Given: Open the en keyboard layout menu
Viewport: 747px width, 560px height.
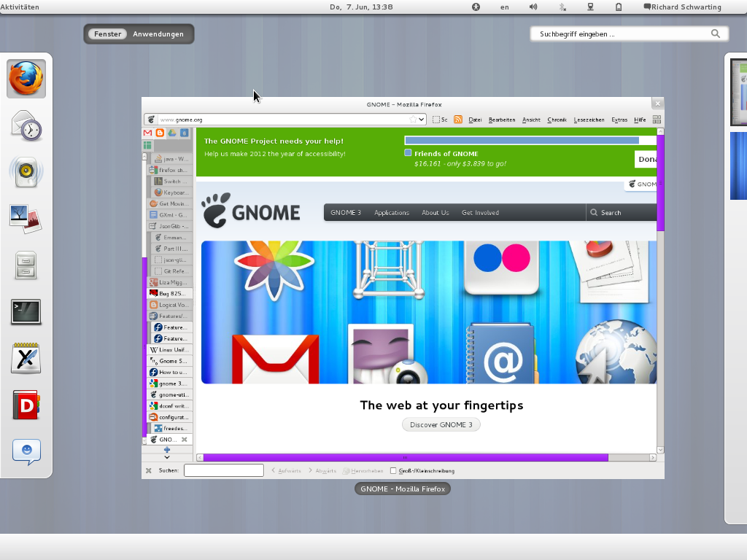Looking at the screenshot, I should [505, 7].
